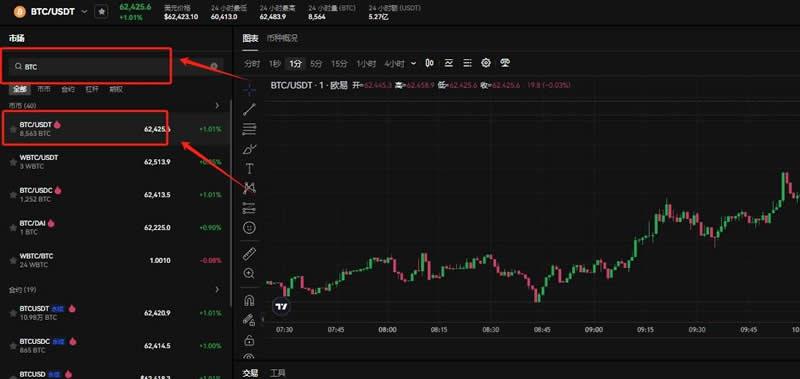Star the BTC/DAI market row
Screen dimensions: 800x379
click(13, 228)
